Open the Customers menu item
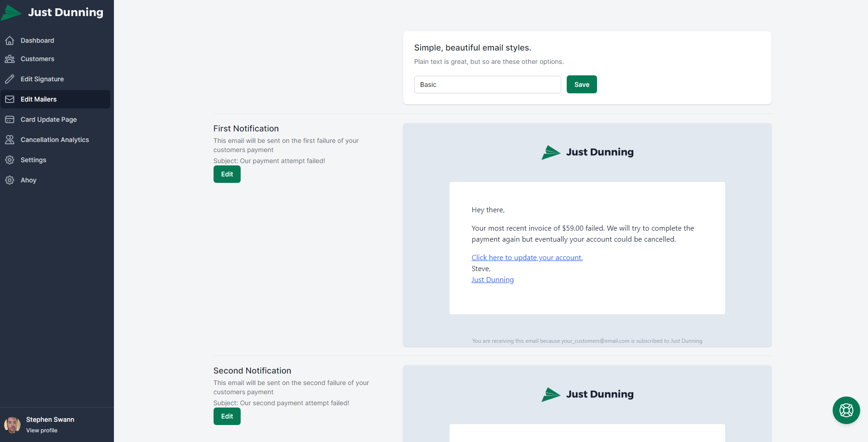Screen dimensions: 868x442 (x=37, y=59)
